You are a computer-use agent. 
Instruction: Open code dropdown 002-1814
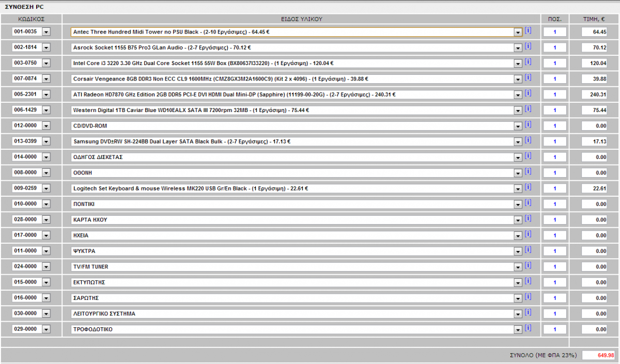click(x=46, y=48)
